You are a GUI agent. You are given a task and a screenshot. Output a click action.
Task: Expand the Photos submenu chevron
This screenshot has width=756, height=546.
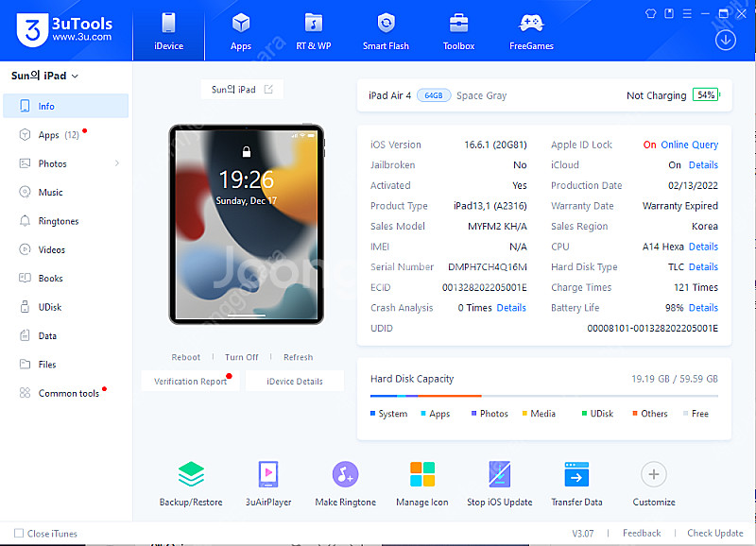pos(117,163)
